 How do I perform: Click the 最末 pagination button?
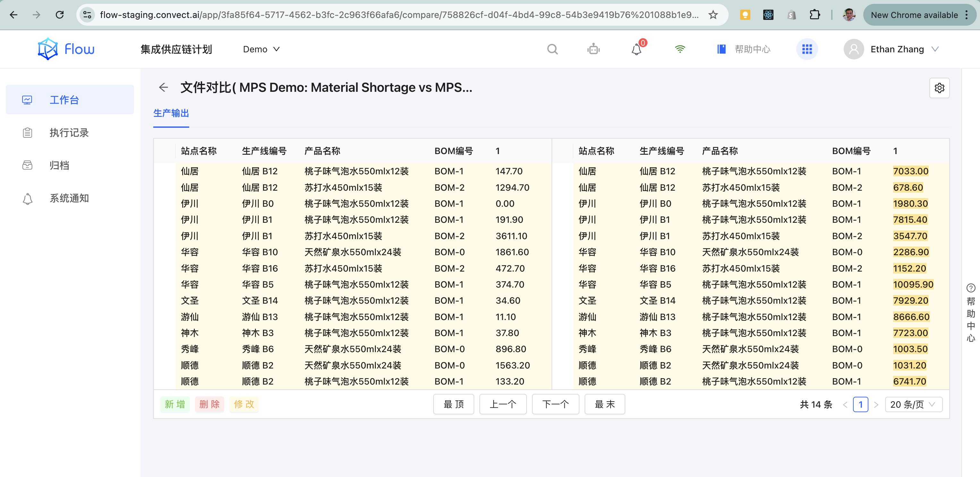[x=604, y=404]
